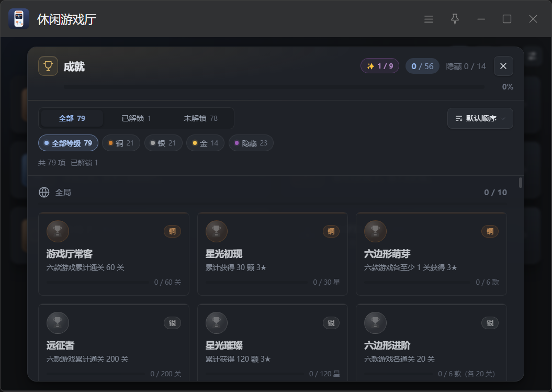Click the 0 / 10 section counter

click(x=495, y=192)
